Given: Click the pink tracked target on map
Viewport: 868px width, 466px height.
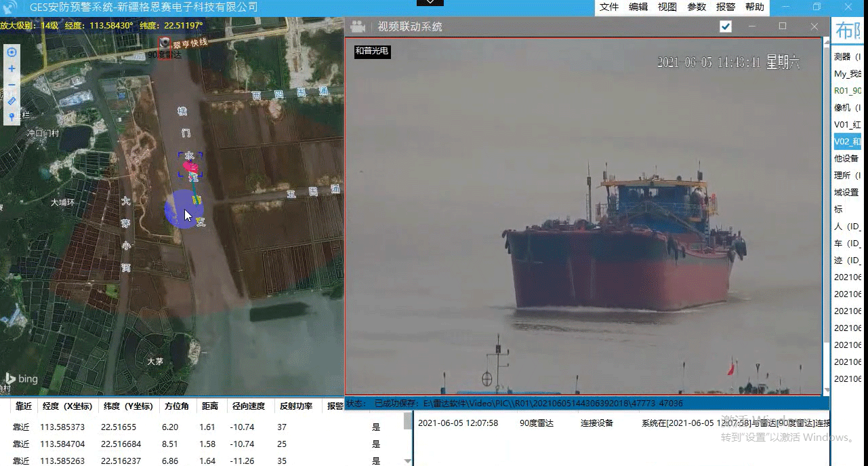Looking at the screenshot, I should tap(190, 166).
